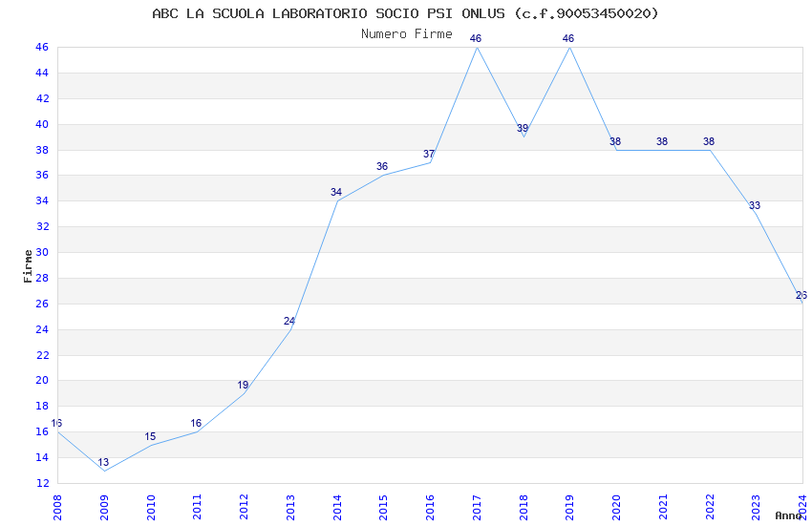This screenshot has width=812, height=525.
Task: Click the y-axis tick value 46
Action: tap(42, 47)
